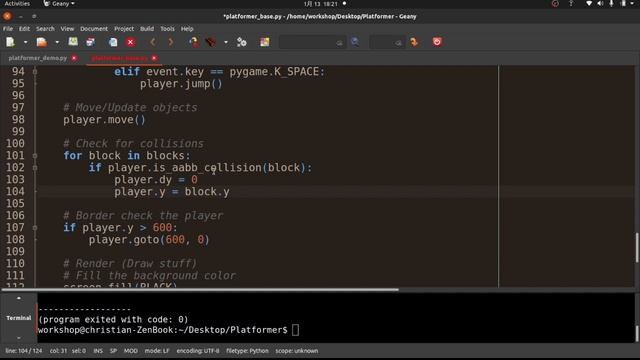Open the Edit menu
640x360 pixels.
point(24,29)
